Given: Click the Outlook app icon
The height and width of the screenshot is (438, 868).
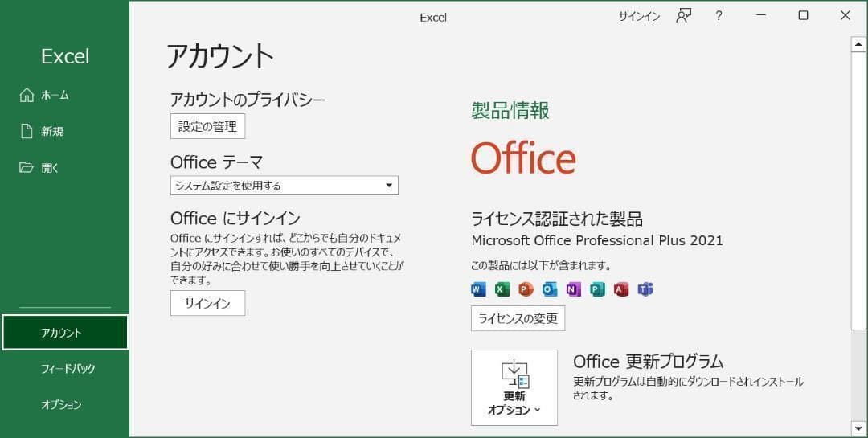Looking at the screenshot, I should coord(550,289).
